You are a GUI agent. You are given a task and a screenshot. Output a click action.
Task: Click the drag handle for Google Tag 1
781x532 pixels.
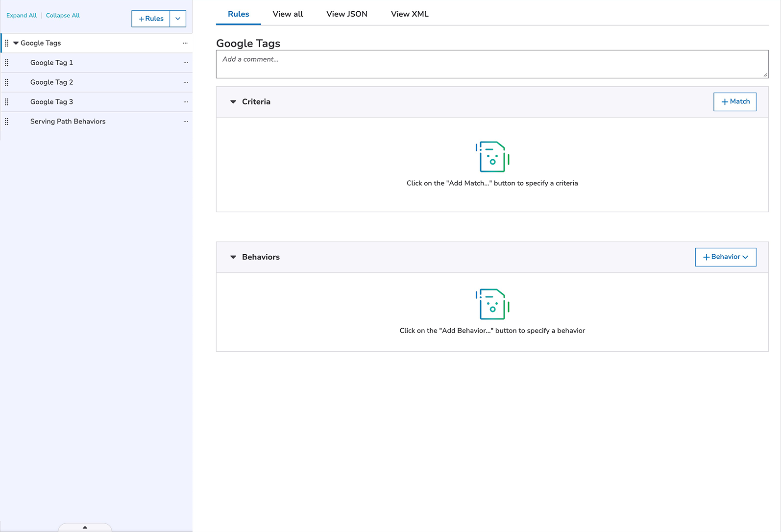[x=7, y=63]
